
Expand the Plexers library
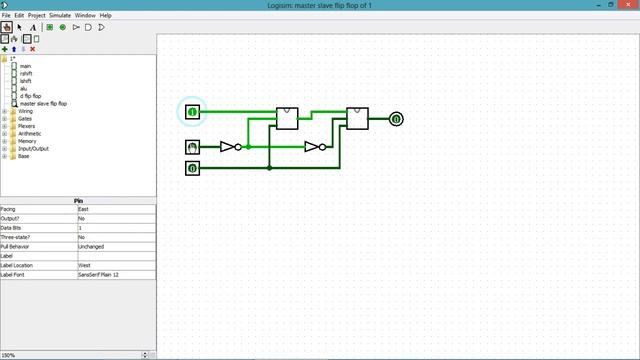pyautogui.click(x=4, y=126)
